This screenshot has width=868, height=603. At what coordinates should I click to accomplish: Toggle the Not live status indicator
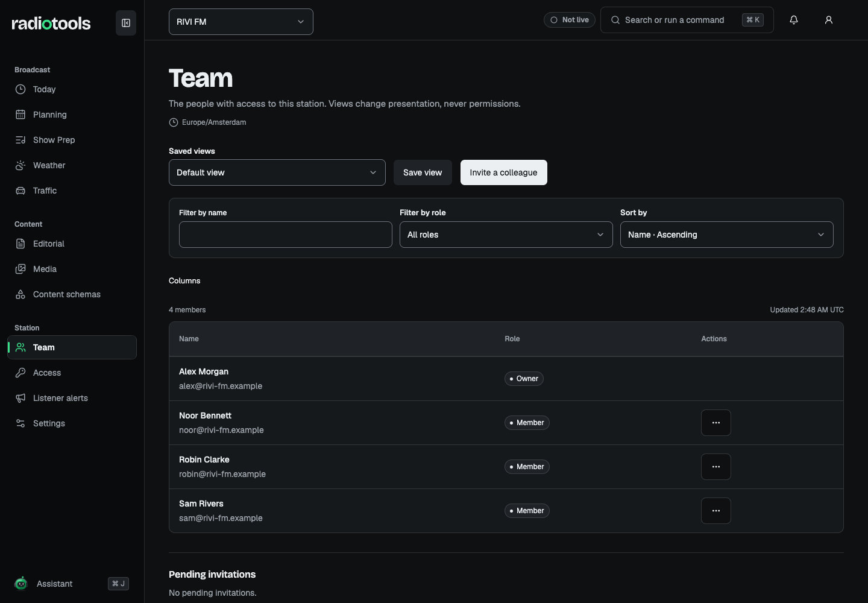pos(570,20)
